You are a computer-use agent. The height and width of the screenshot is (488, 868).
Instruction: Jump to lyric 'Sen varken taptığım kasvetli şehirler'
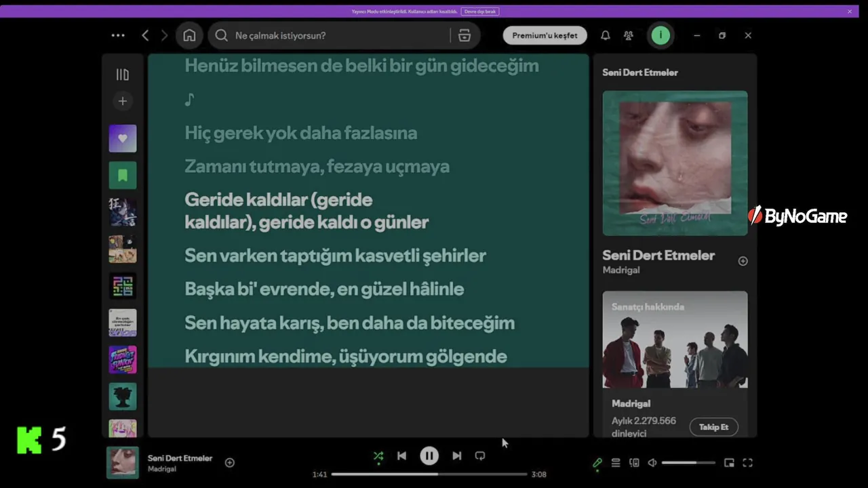(336, 256)
